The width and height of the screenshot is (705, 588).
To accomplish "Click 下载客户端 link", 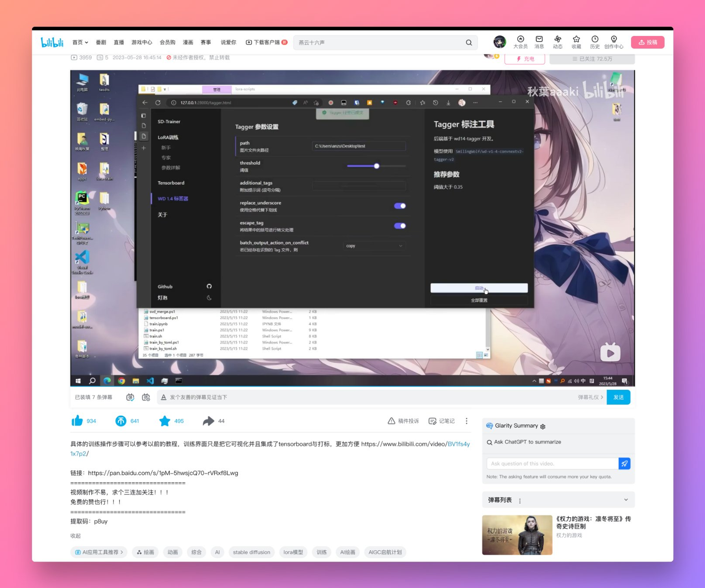I will click(266, 42).
